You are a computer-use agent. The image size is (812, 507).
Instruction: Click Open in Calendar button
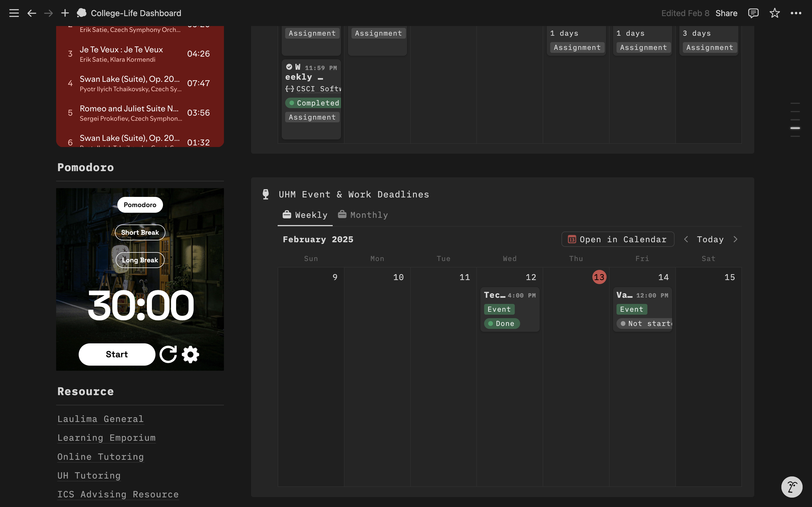click(617, 239)
